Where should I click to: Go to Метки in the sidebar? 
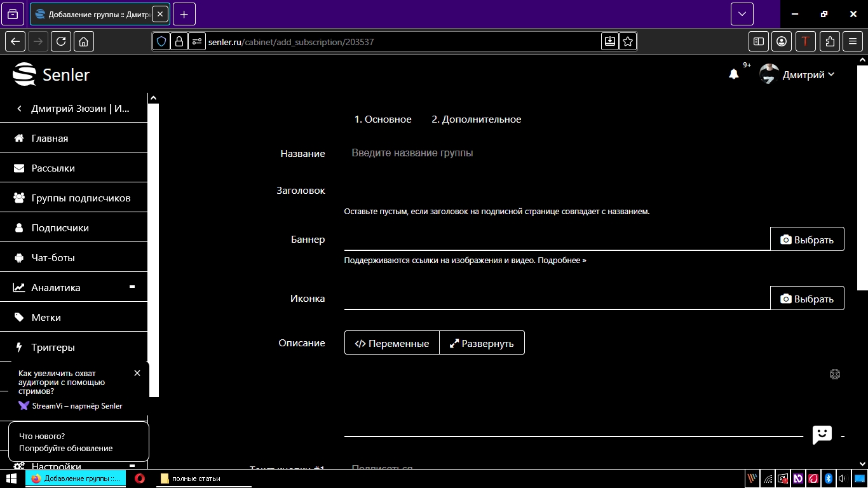(x=46, y=318)
